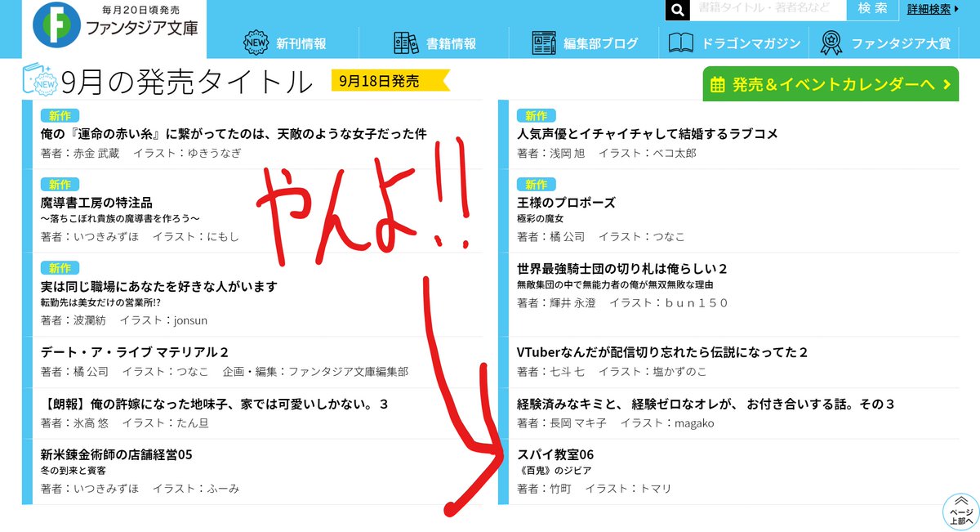Open the 新刊情報 menu
Image resolution: width=980 pixels, height=532 pixels.
click(301, 43)
